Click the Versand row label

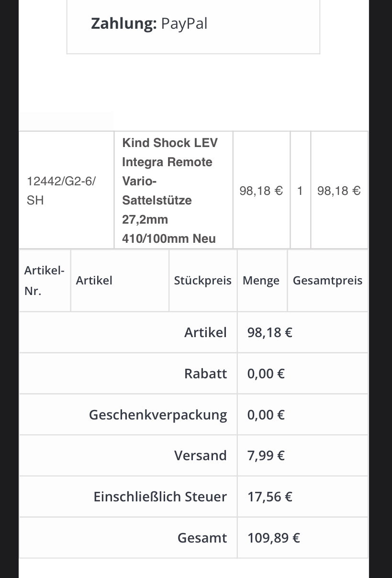[200, 455]
